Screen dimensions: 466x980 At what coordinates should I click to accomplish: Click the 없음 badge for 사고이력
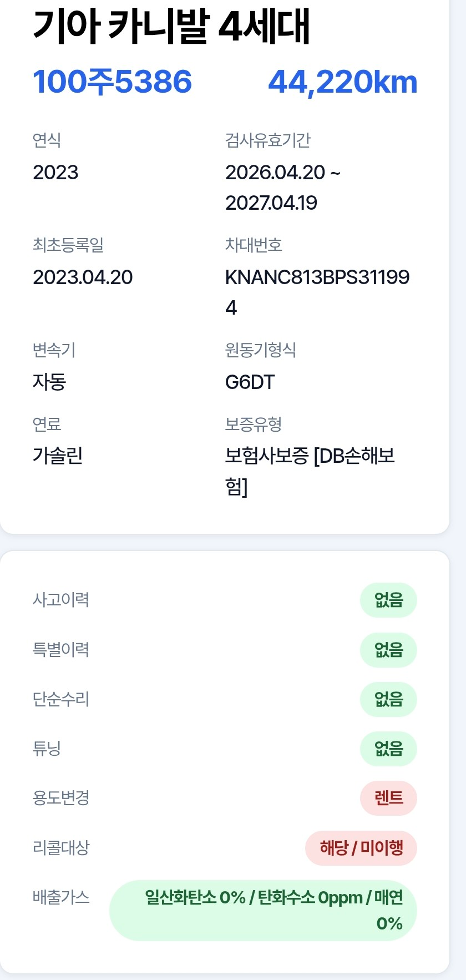pos(388,600)
